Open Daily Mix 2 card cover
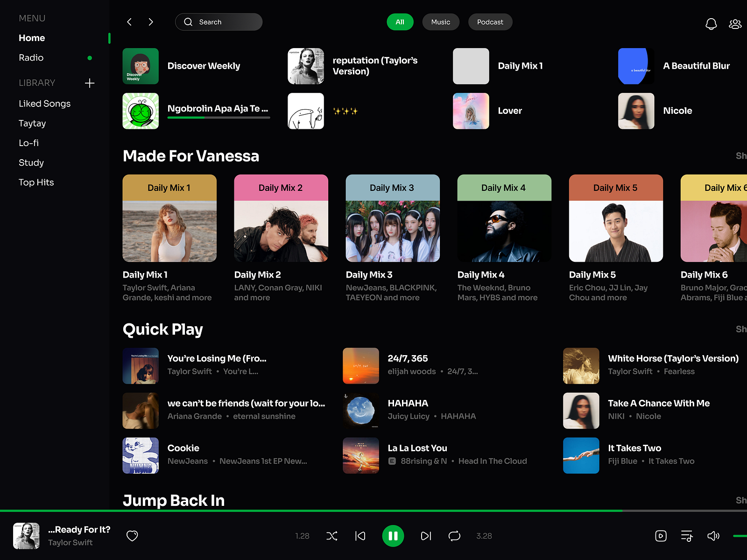The height and width of the screenshot is (560, 747). coord(281,218)
